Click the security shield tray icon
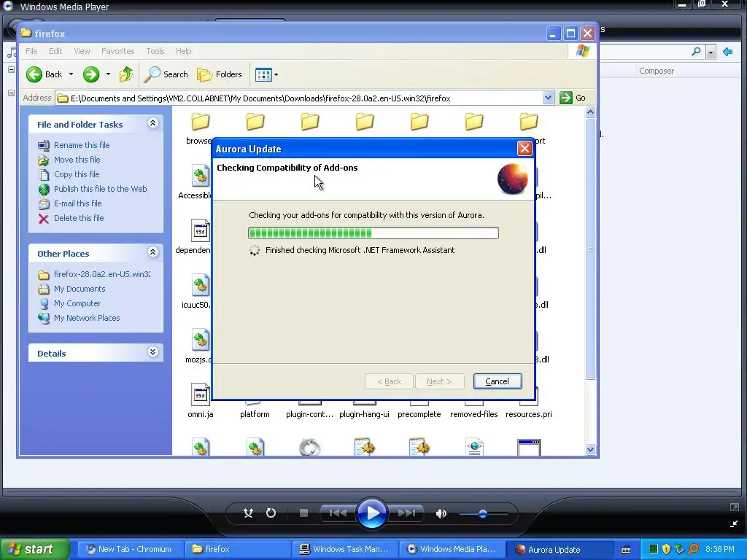The width and height of the screenshot is (747, 560). click(x=667, y=549)
